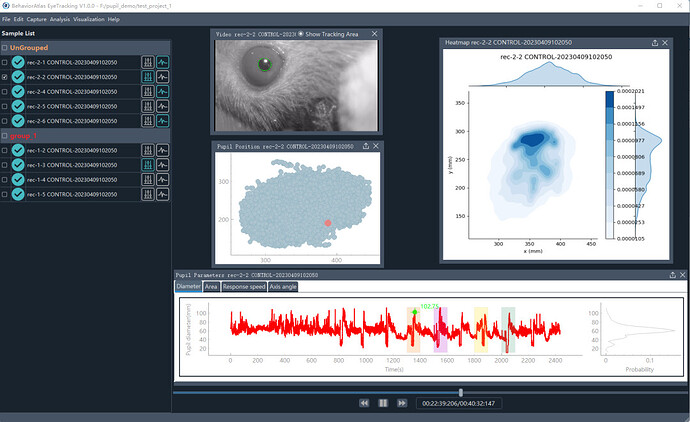The width and height of the screenshot is (690, 422).
Task: Check the rec-1-2 sample checkbox
Action: tap(6, 151)
